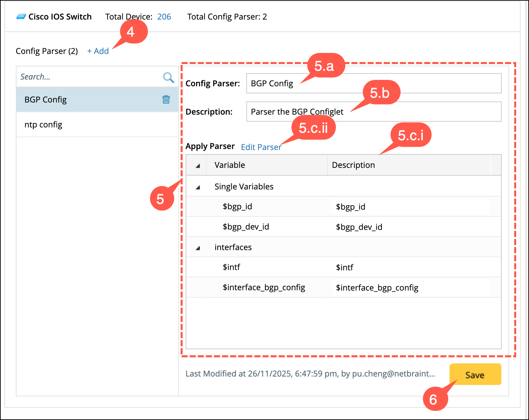Screen dimensions: 529x420
Task: Add a new config parser
Action: tap(98, 51)
